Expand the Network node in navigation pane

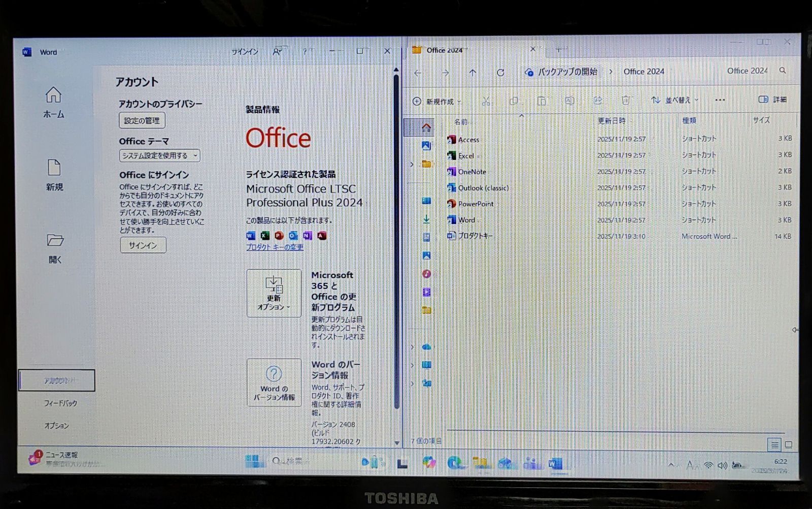(x=412, y=383)
